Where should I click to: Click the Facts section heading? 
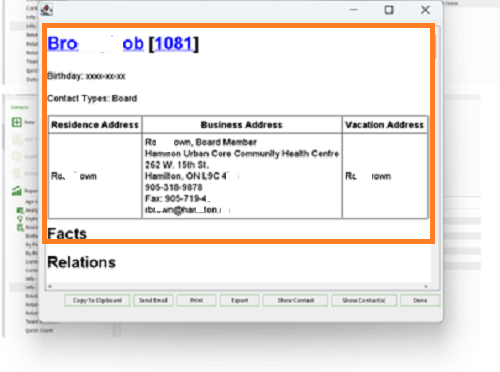coord(67,233)
